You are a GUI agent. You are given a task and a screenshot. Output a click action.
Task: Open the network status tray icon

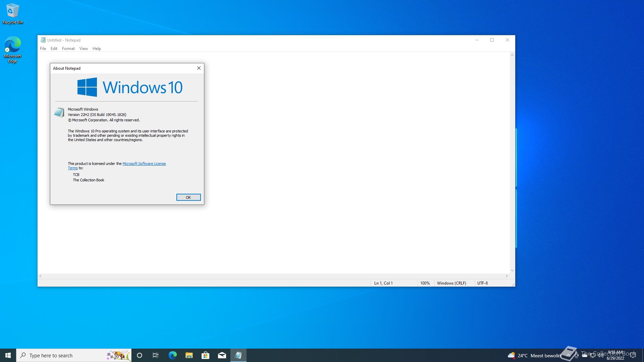(593, 355)
